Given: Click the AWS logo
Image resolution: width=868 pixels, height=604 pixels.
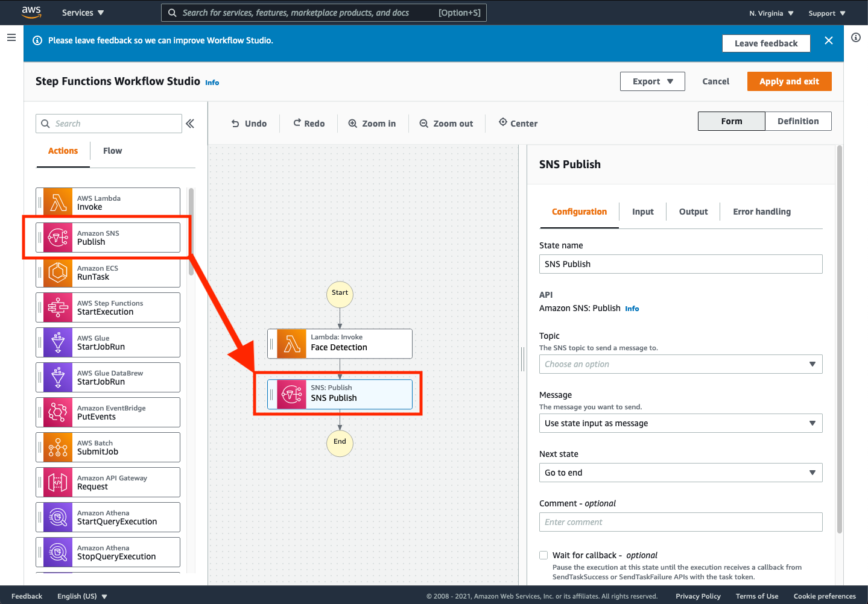Looking at the screenshot, I should click(x=31, y=12).
